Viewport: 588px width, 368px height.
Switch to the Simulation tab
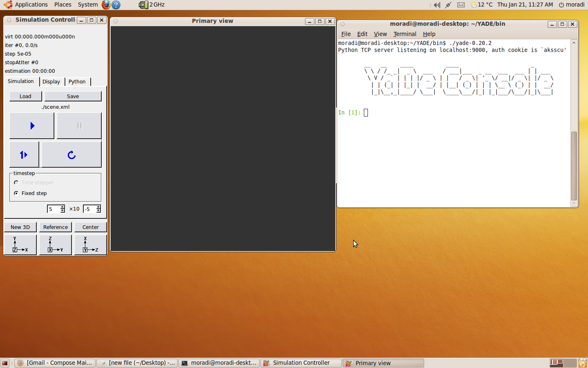coord(21,81)
